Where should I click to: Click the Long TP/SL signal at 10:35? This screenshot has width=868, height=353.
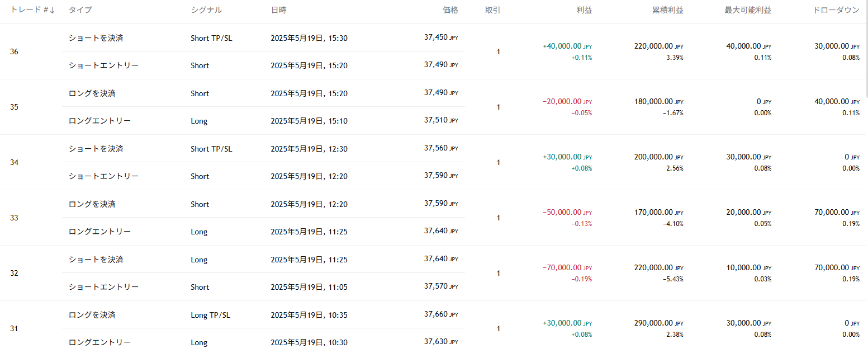210,315
